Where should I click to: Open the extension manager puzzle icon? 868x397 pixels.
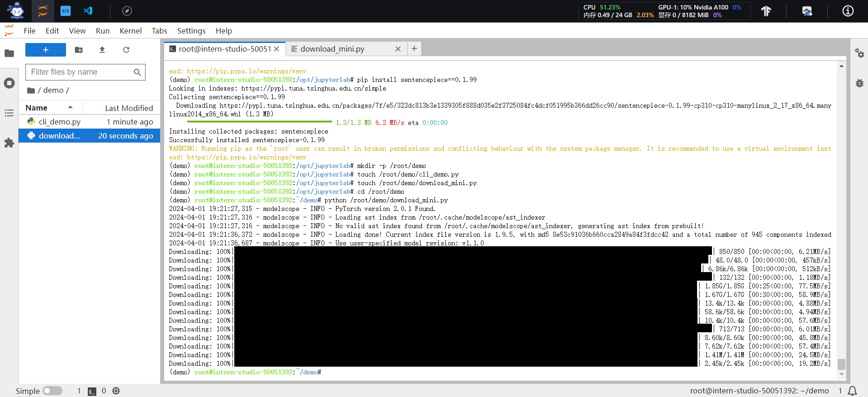pyautogui.click(x=9, y=143)
